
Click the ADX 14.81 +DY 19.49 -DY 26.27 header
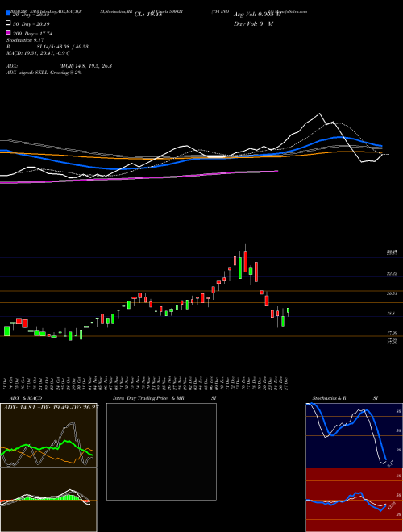pos(51,408)
